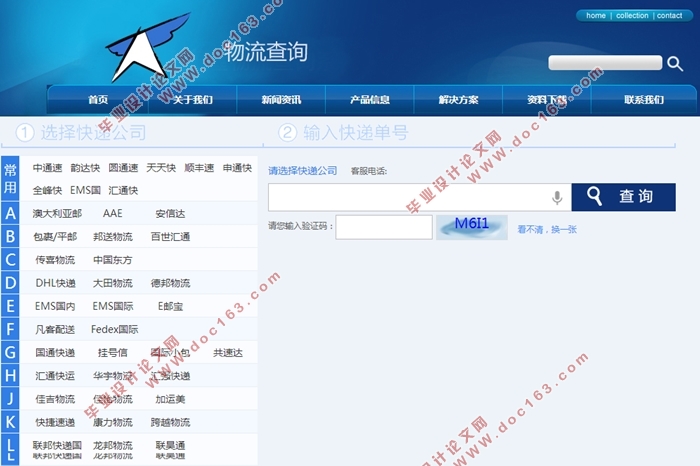
Task: Choose 汇通快 in common couriers
Action: 123,191
